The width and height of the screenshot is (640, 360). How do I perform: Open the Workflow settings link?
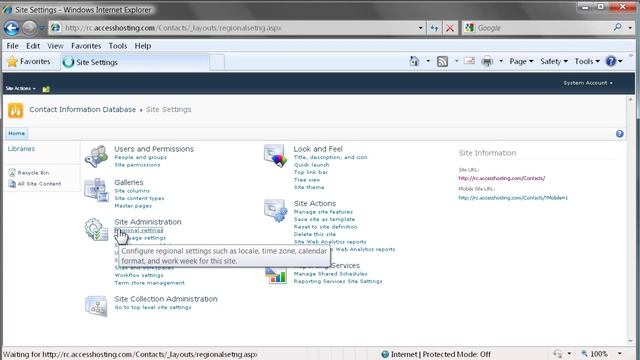tap(139, 276)
